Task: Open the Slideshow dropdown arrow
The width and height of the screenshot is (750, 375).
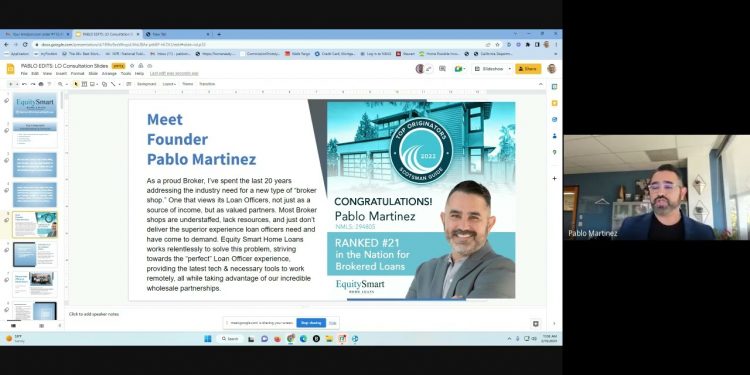Action: 509,69
